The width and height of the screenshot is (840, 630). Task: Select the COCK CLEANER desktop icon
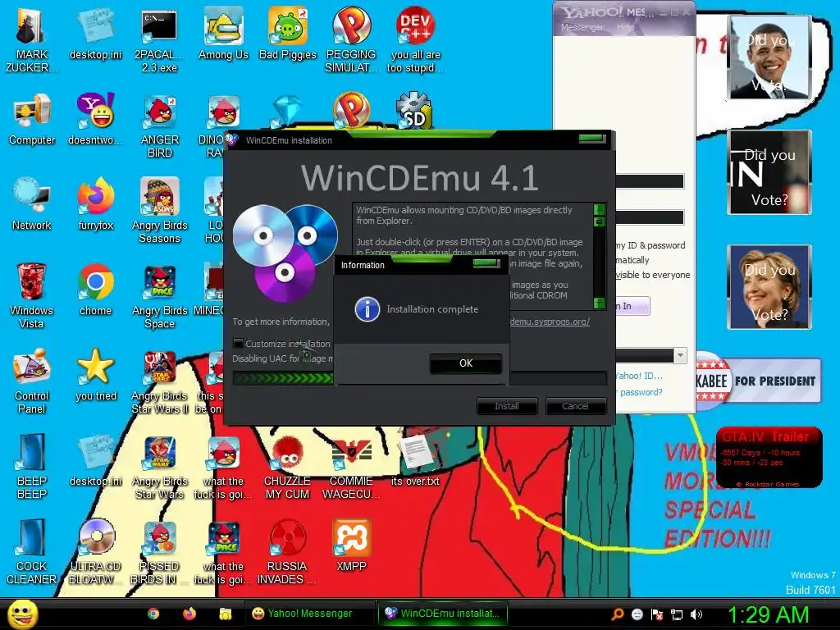pyautogui.click(x=32, y=551)
